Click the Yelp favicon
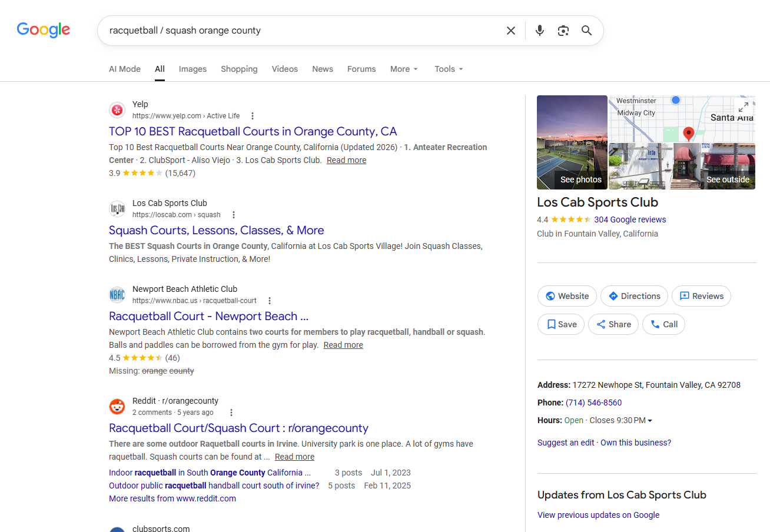770x532 pixels. tap(117, 110)
